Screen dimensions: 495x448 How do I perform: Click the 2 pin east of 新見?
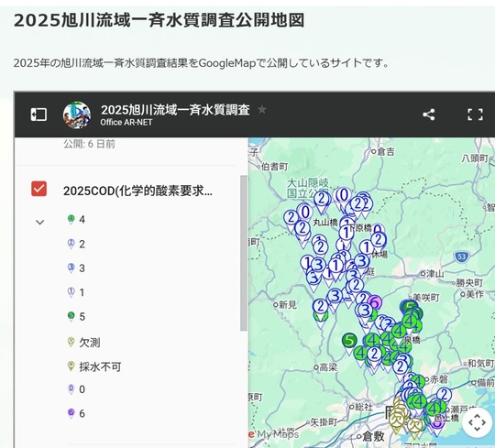coord(321,307)
